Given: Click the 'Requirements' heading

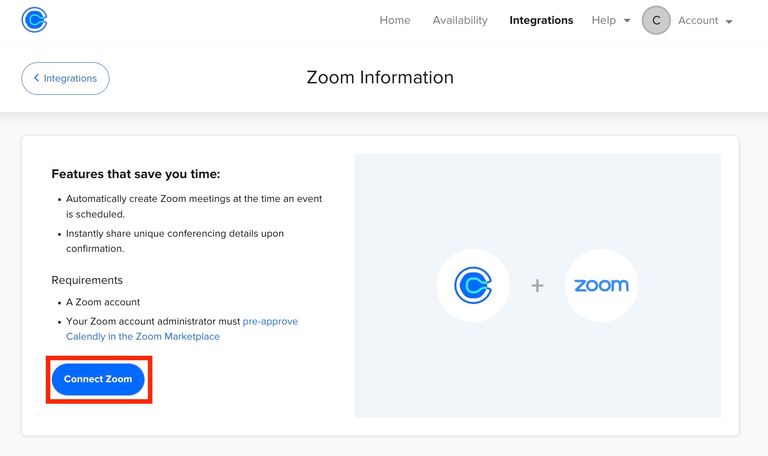Looking at the screenshot, I should tap(87, 280).
